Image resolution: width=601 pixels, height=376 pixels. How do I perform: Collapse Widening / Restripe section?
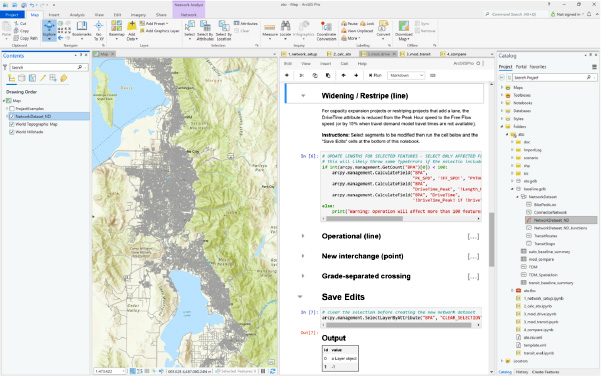point(303,96)
